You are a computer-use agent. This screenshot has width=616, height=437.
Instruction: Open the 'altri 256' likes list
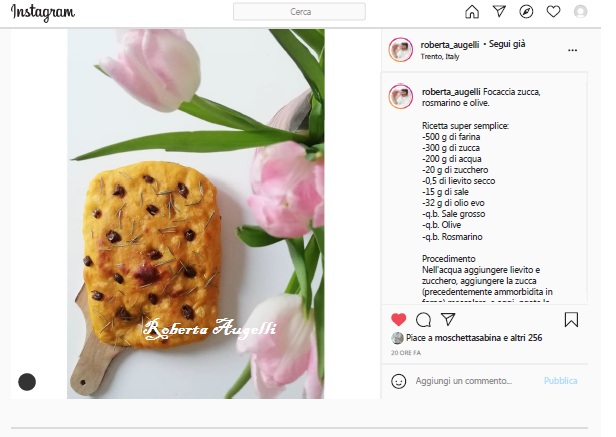526,338
